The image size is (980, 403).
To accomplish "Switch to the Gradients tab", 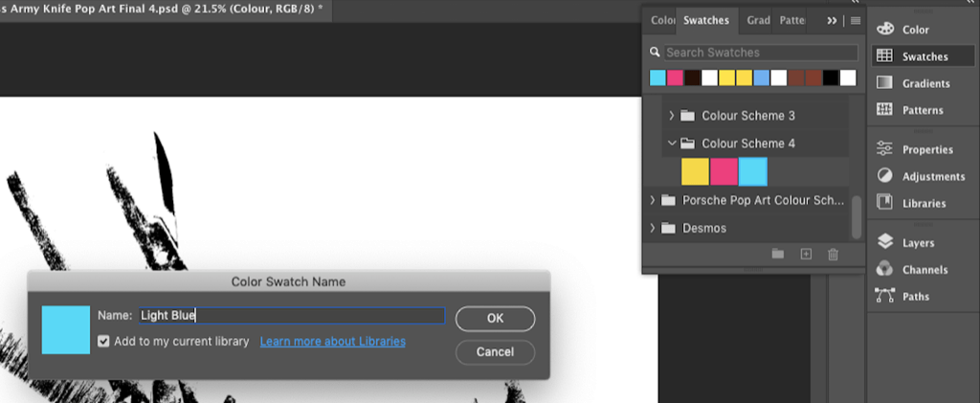I will [x=758, y=20].
